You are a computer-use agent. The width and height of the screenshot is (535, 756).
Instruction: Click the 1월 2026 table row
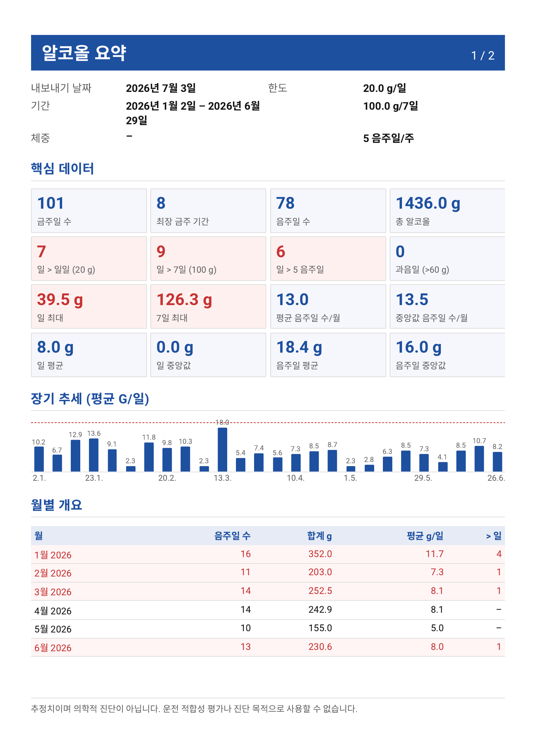pos(268,554)
